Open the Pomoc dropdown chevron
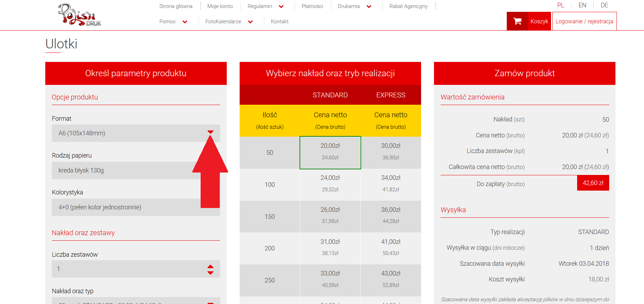Image resolution: width=644 pixels, height=304 pixels. click(x=185, y=22)
